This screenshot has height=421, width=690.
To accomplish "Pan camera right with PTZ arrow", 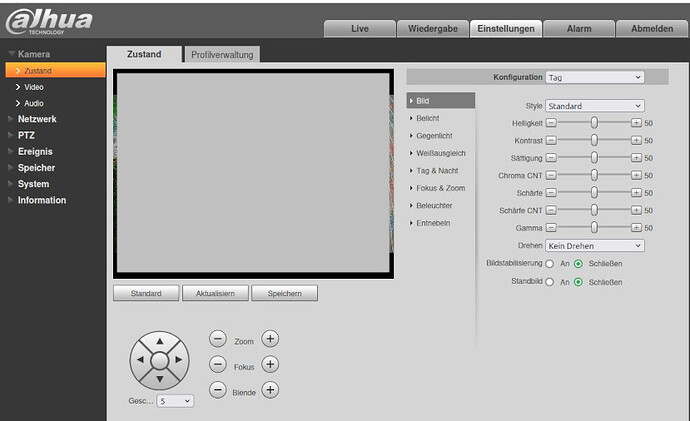I will point(177,359).
